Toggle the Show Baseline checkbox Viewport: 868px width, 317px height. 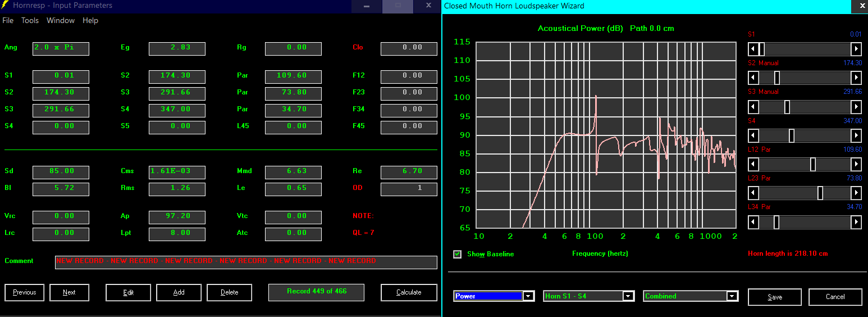click(x=458, y=254)
